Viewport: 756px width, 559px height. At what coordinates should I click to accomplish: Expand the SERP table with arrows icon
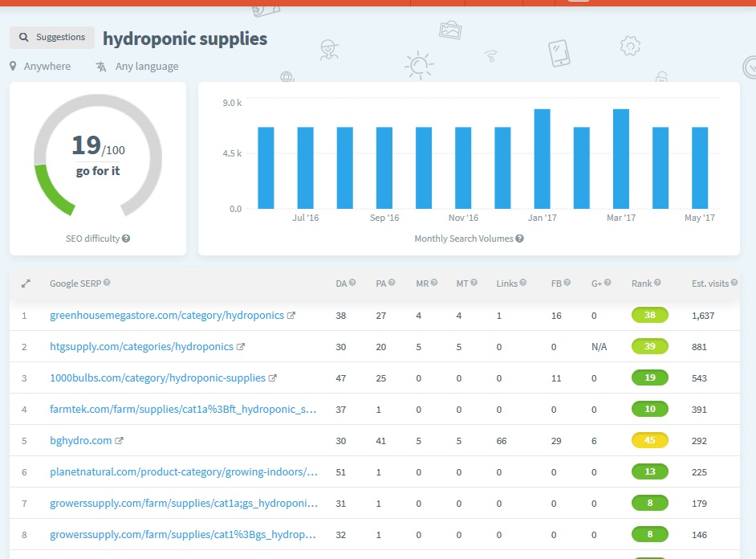click(26, 284)
